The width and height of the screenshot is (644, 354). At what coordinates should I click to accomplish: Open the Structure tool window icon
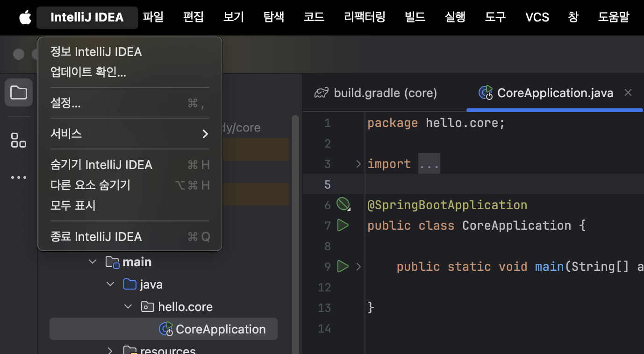point(19,140)
